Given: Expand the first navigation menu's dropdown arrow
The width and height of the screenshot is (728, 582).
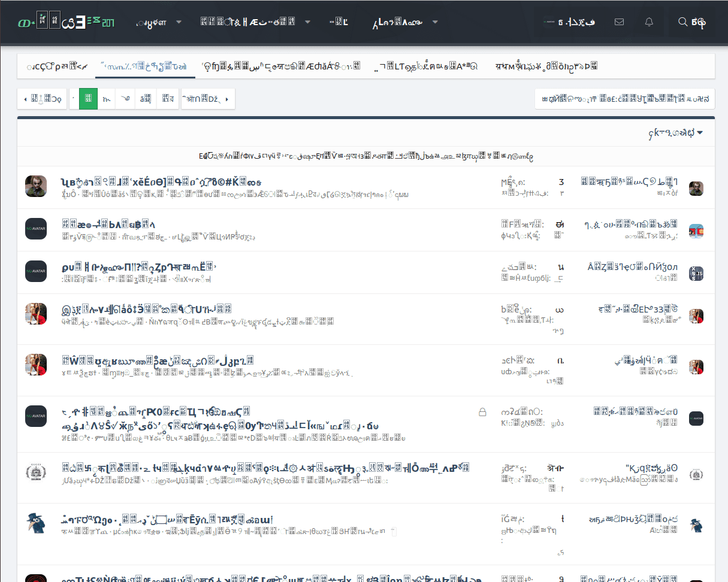Looking at the screenshot, I should pos(179,23).
